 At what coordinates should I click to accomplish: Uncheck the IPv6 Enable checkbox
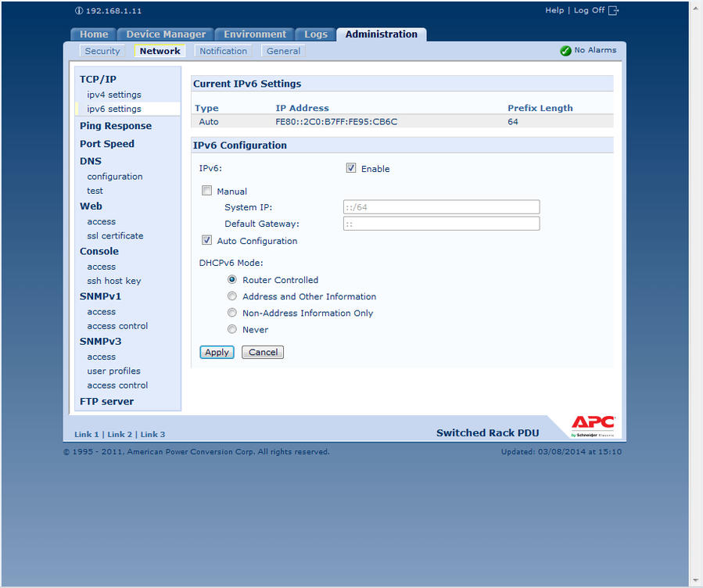point(351,168)
